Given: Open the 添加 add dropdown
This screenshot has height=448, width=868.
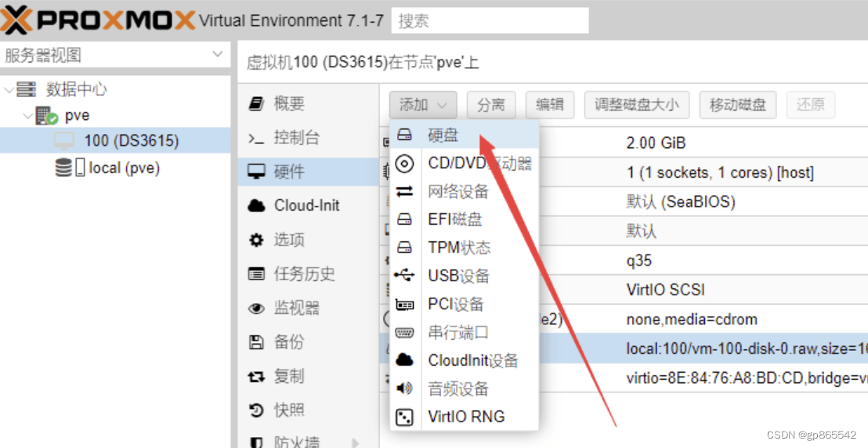Looking at the screenshot, I should 423,105.
